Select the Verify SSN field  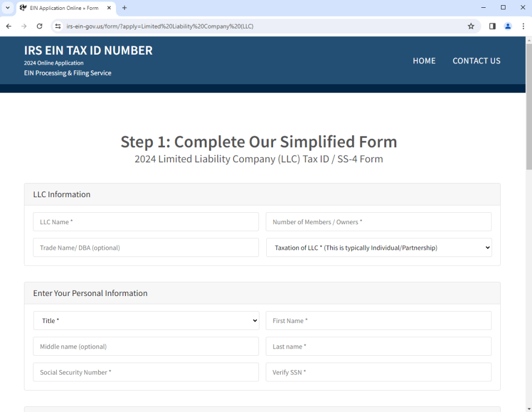pos(378,372)
